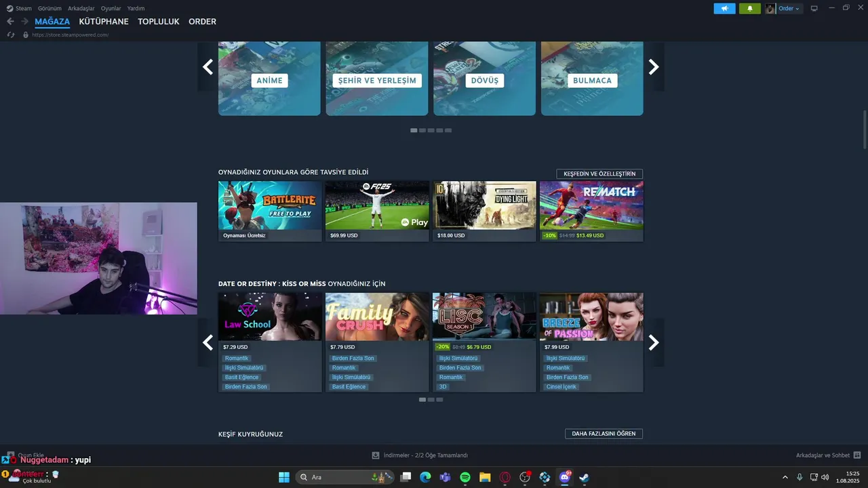This screenshot has height=488, width=868.
Task: Switch to the KÜTÜPHANE tab
Action: (104, 22)
